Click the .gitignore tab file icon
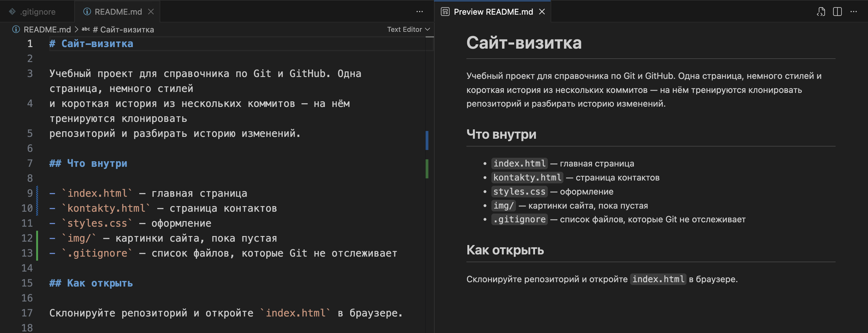 [x=12, y=12]
